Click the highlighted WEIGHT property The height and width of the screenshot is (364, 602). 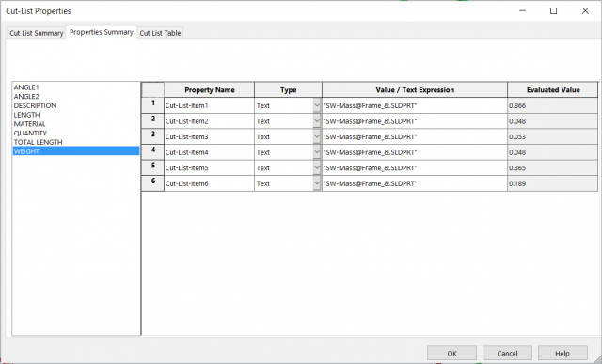(x=76, y=151)
